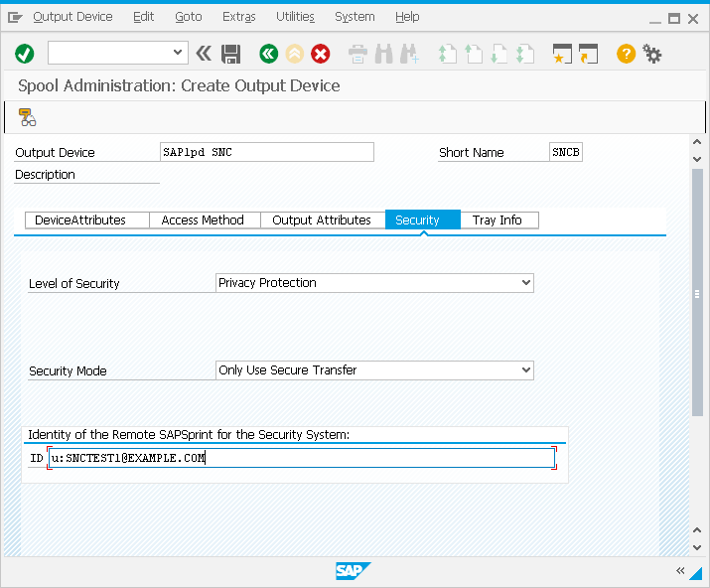The height and width of the screenshot is (588, 710).
Task: Go back with the green Back icon
Action: [x=268, y=54]
